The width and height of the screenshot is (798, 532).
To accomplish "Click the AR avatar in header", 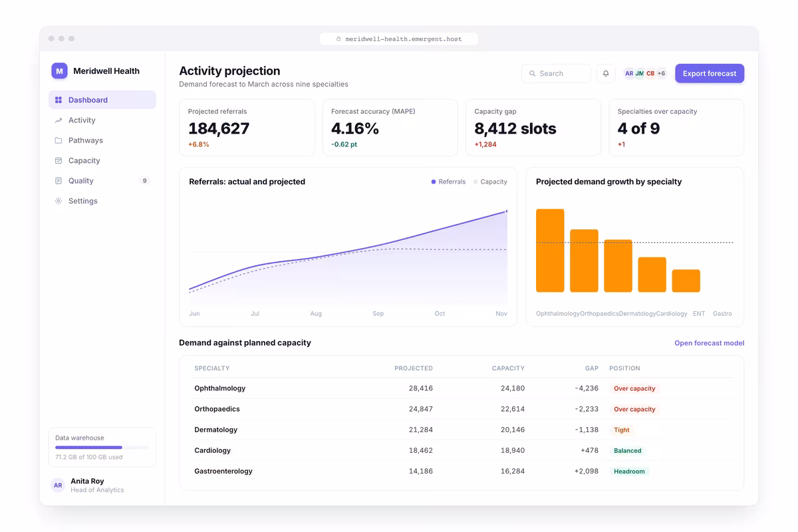I will click(x=629, y=74).
